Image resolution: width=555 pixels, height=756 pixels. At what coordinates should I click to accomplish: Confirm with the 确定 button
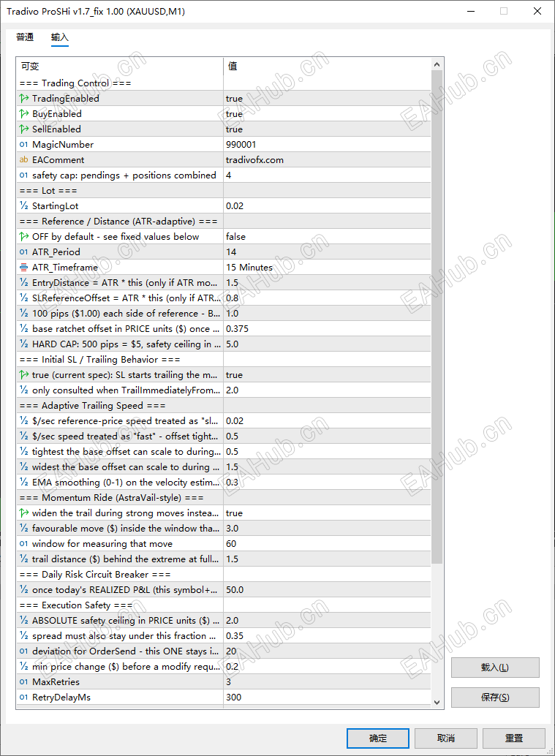point(378,738)
